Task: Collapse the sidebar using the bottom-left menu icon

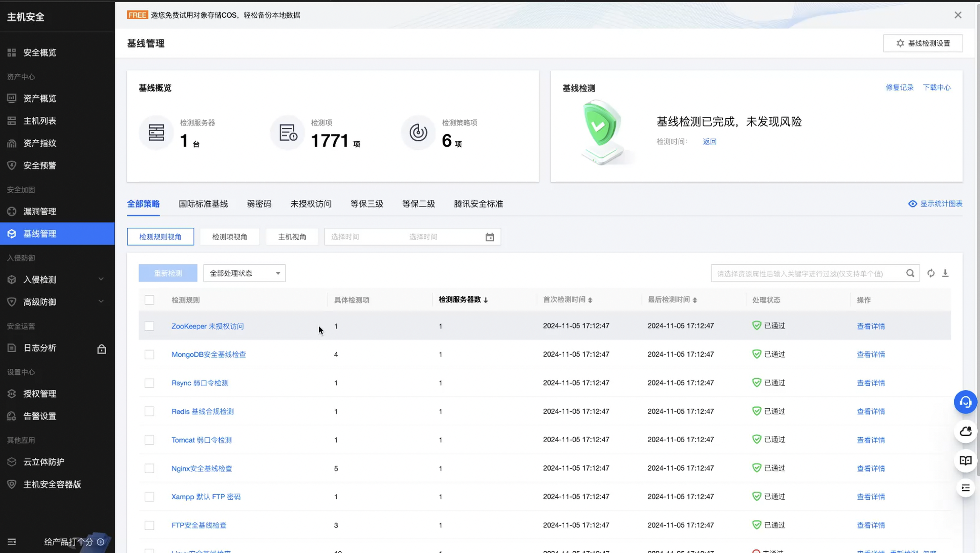Action: tap(12, 542)
